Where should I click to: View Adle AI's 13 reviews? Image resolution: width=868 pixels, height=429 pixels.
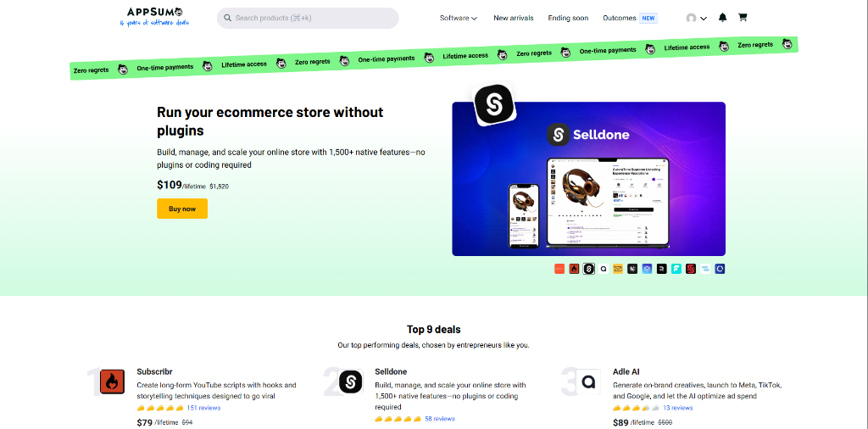pos(677,408)
